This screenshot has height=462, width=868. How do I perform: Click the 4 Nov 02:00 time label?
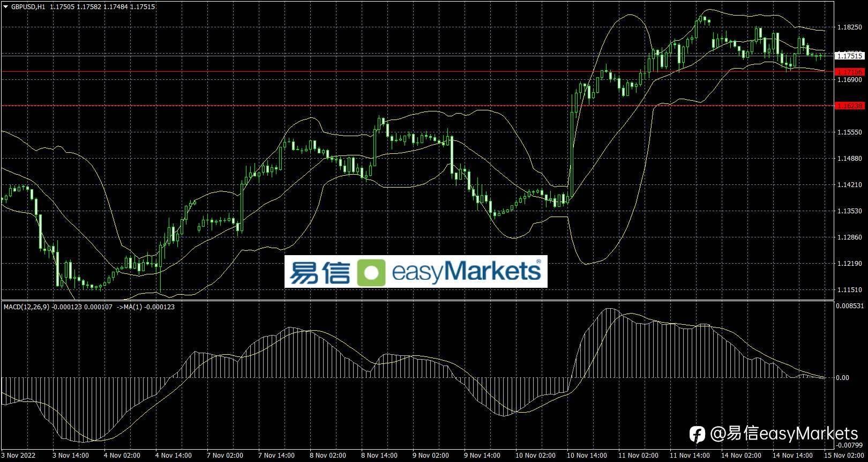[x=122, y=456]
